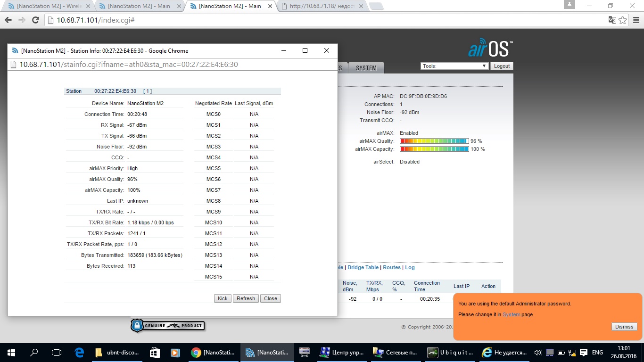Select the TX Signal value -66 dBm
This screenshot has height=362, width=644.
[137, 136]
